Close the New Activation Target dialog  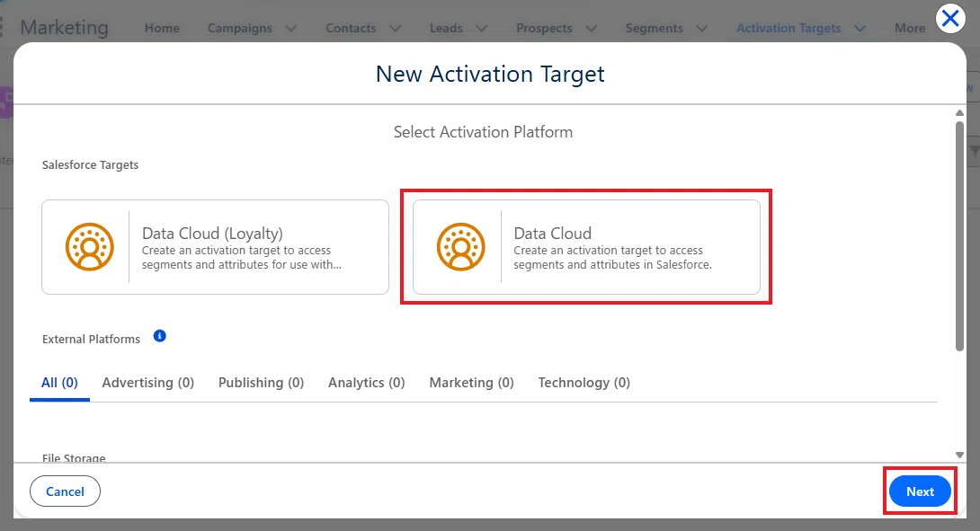point(950,19)
